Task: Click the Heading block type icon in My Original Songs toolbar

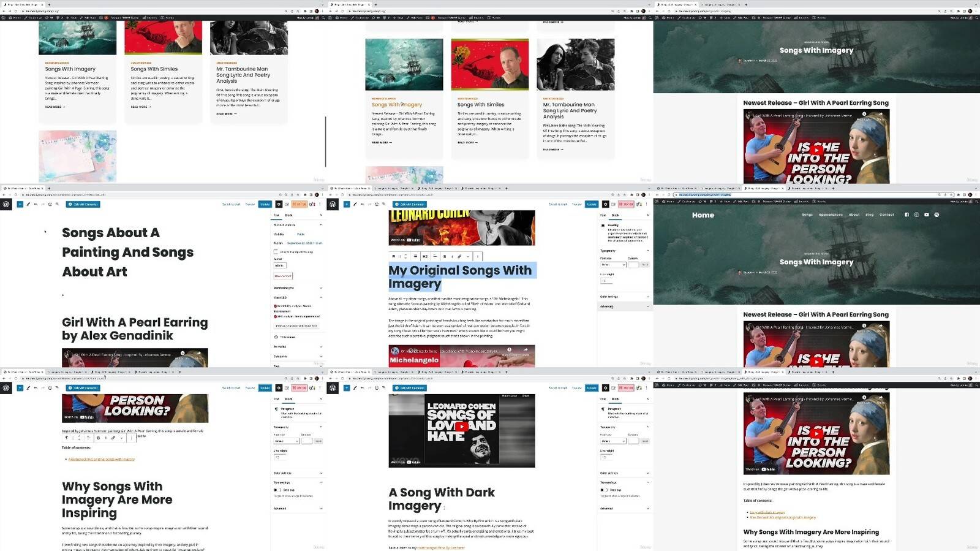Action: click(393, 256)
